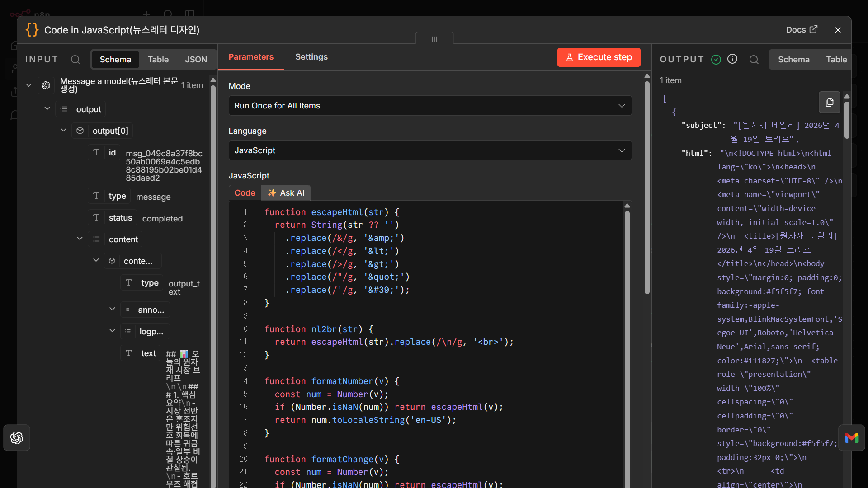Click the code braces icon in the title
Viewport: 868px width, 488px height.
click(32, 30)
